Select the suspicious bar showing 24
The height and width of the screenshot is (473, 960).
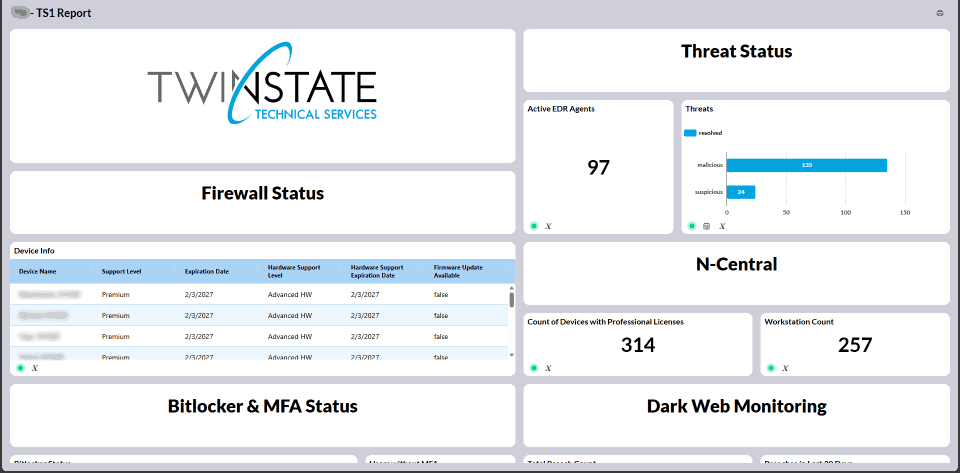click(x=741, y=192)
